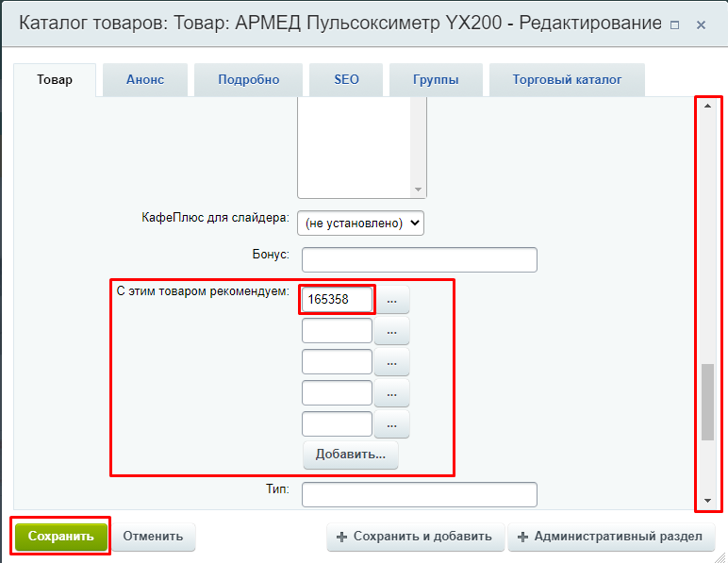Image resolution: width=728 pixels, height=563 pixels.
Task: Open the Торговый каталог tab
Action: click(567, 80)
